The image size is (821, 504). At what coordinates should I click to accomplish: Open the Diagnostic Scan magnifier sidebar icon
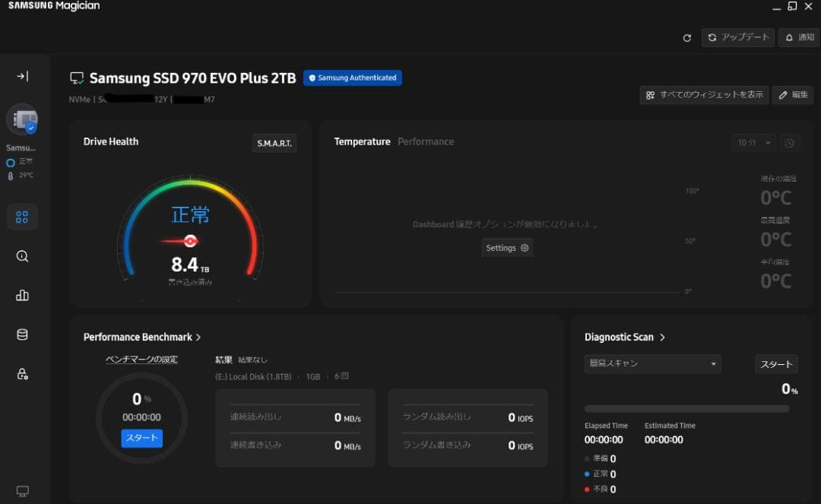[22, 256]
